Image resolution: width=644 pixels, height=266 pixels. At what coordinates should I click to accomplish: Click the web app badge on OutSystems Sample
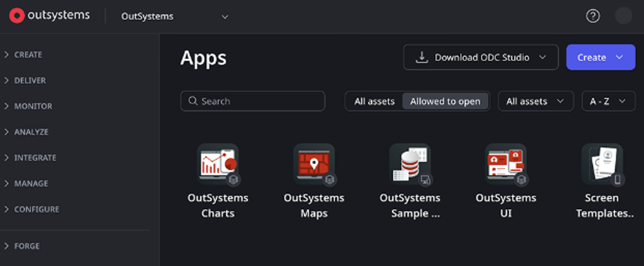click(426, 180)
